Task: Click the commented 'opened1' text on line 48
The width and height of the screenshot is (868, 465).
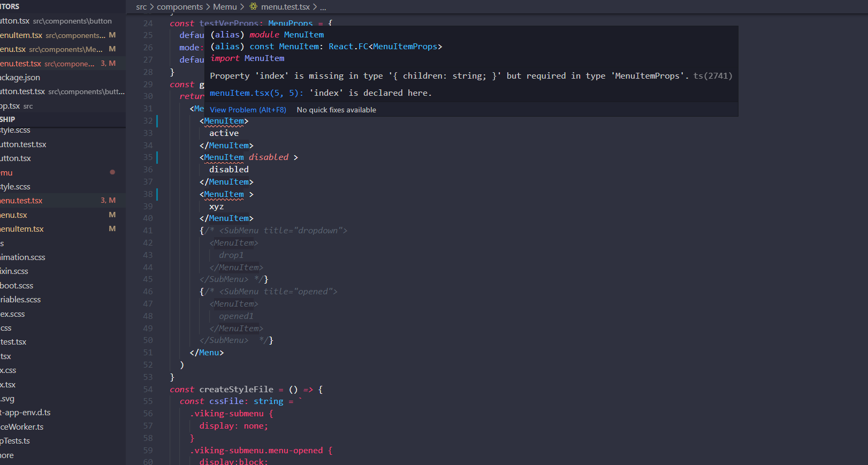Action: coord(236,316)
